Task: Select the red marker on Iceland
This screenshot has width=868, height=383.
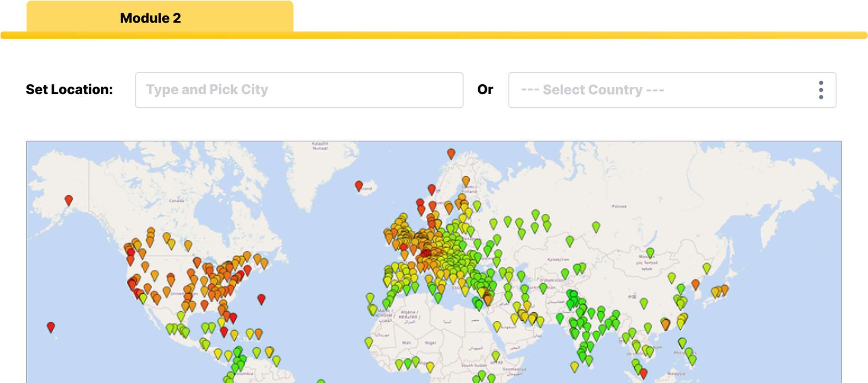Action: (359, 186)
